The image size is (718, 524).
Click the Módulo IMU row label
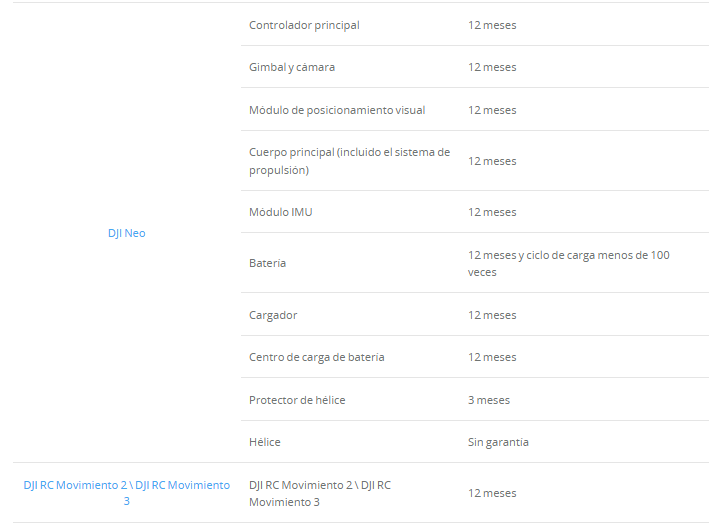click(x=281, y=212)
